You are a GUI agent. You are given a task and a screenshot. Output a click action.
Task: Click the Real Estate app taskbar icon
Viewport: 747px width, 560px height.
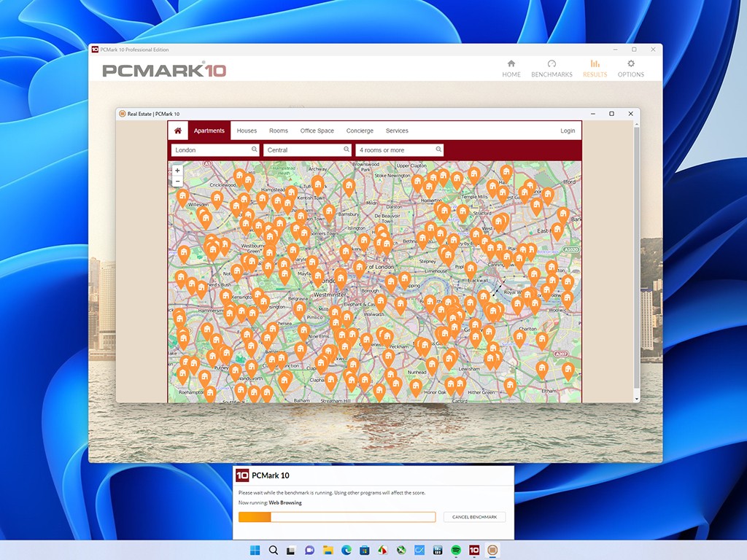[492, 551]
